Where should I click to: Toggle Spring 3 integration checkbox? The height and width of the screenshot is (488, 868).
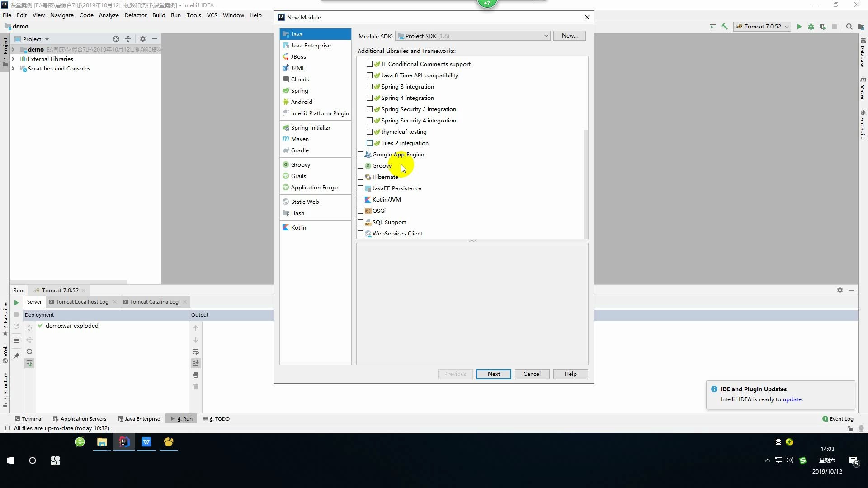click(369, 86)
